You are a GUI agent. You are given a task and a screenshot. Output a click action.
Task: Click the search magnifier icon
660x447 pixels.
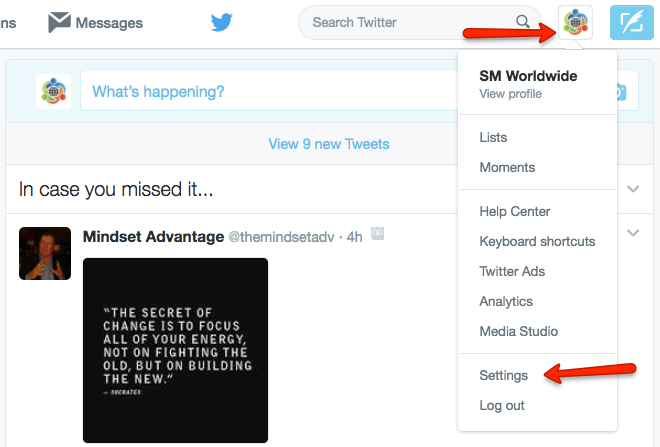523,21
